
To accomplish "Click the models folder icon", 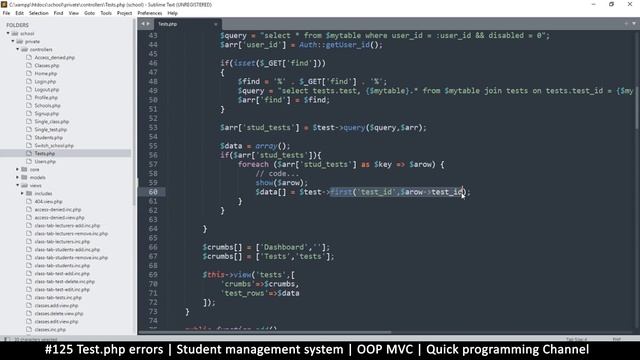I will (x=24, y=178).
